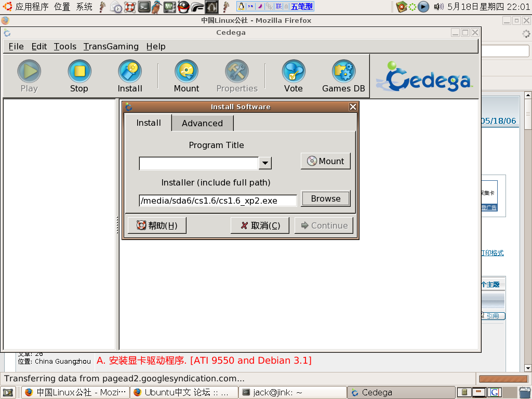Viewport: 532px width, 399px height.
Task: Click the 取消(C) cancel button
Action: [x=260, y=225]
